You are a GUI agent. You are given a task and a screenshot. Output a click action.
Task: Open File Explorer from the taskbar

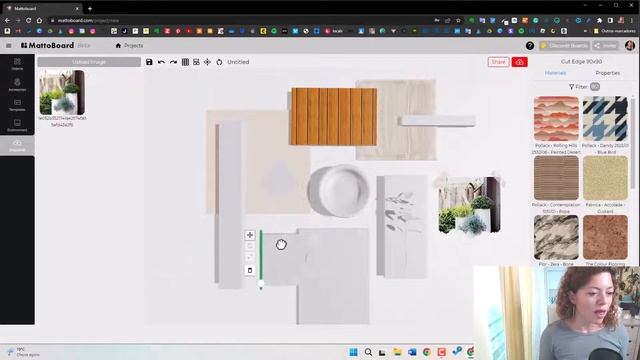[x=397, y=352]
